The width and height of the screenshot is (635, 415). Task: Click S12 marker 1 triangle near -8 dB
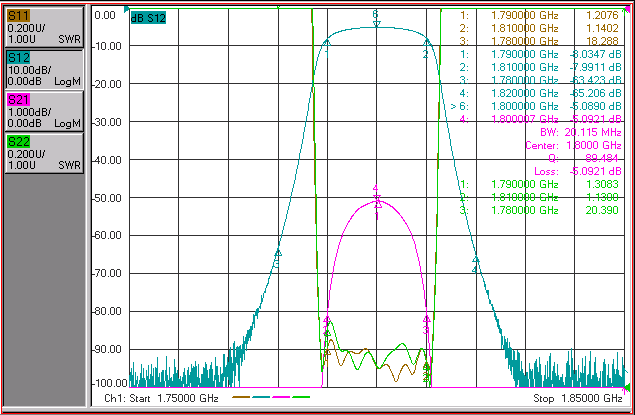point(327,42)
